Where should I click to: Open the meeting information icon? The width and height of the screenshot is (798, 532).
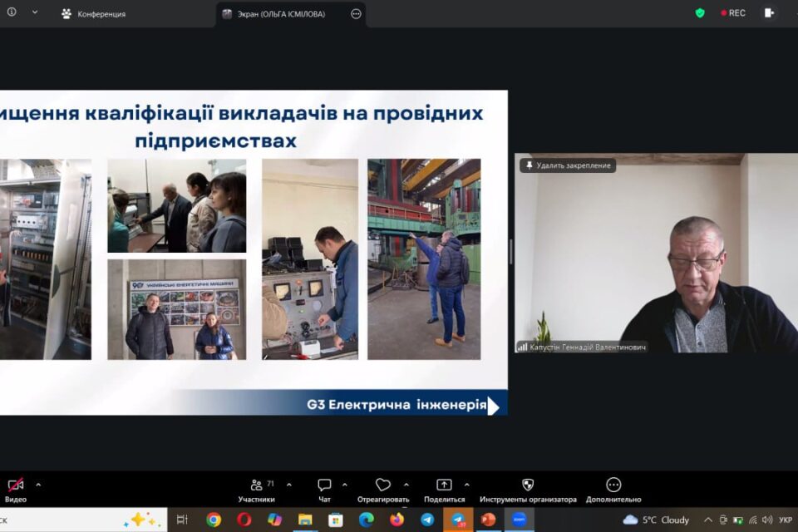pos(11,12)
